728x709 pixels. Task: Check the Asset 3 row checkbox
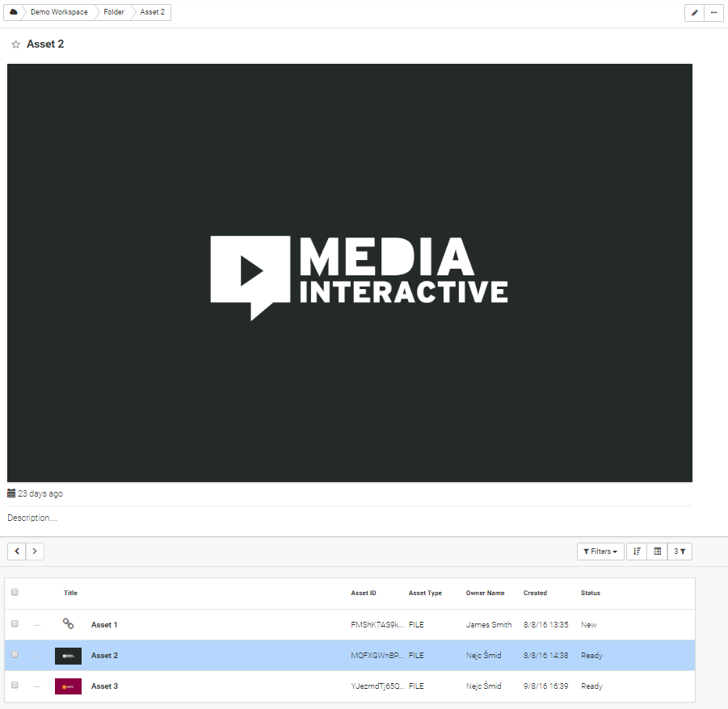click(15, 685)
